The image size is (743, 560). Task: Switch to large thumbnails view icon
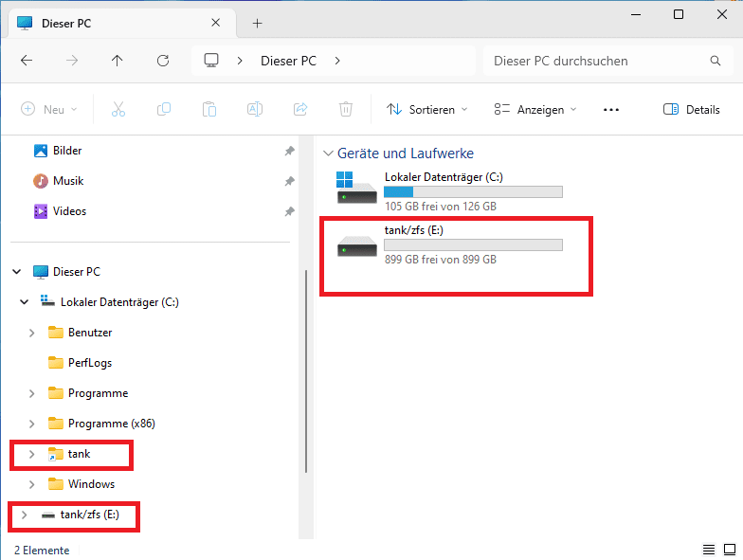730,550
